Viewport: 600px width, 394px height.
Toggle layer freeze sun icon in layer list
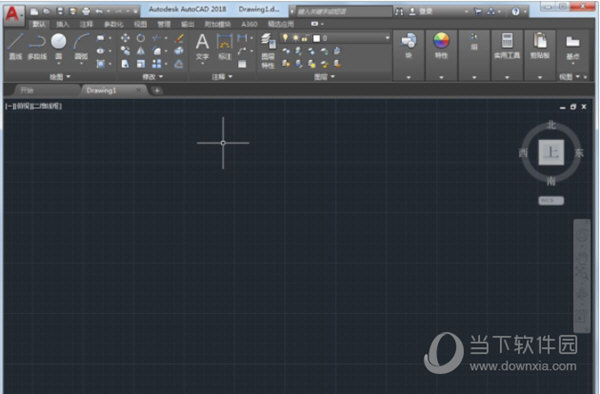(295, 38)
